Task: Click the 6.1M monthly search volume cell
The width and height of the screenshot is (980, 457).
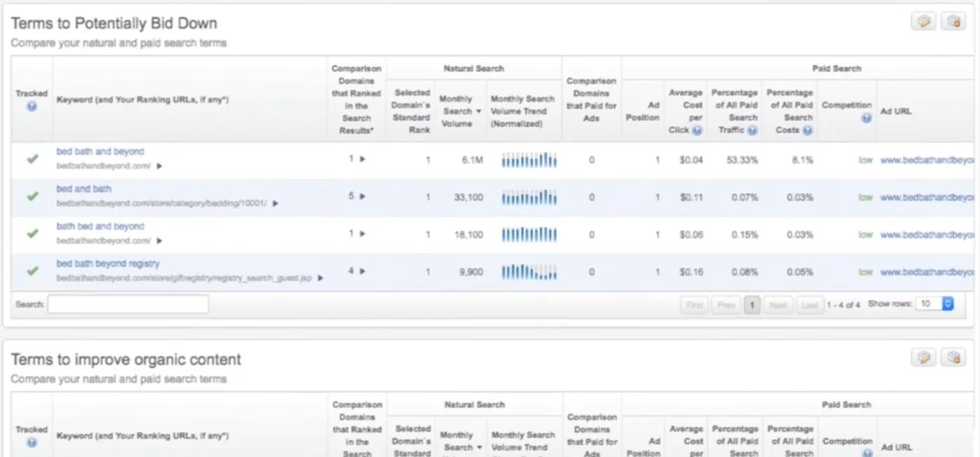Action: 472,160
